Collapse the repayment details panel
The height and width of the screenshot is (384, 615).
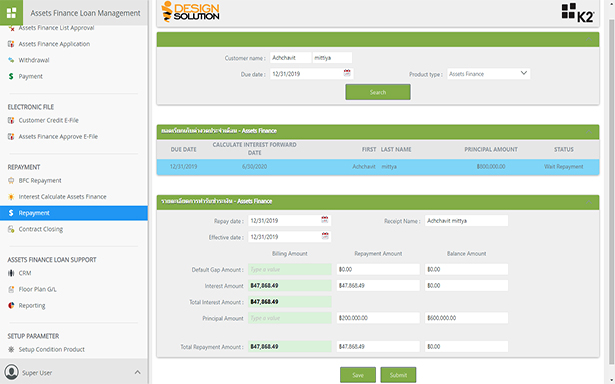pos(589,202)
